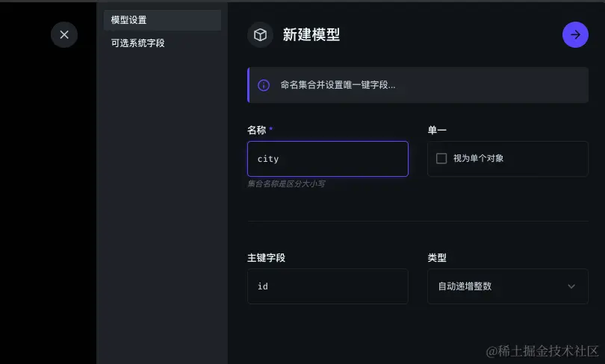Close the new model drawer
Viewport: 605px width, 364px height.
pyautogui.click(x=64, y=34)
